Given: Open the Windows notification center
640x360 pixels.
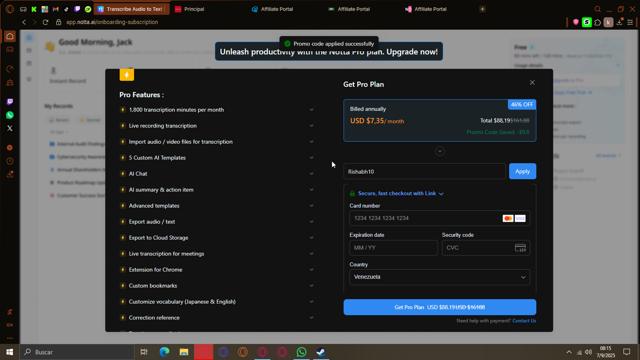Looking at the screenshot, I should (x=627, y=352).
